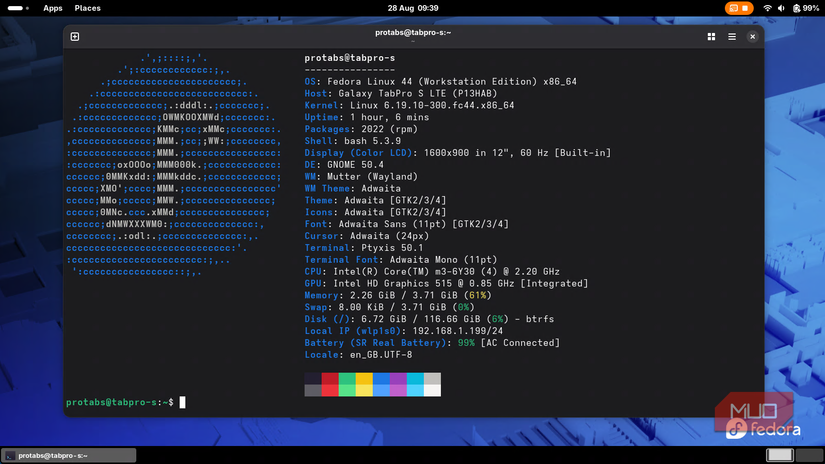Select the protabs@tabpro-s window list button
Image resolution: width=825 pixels, height=464 pixels.
[x=69, y=455]
